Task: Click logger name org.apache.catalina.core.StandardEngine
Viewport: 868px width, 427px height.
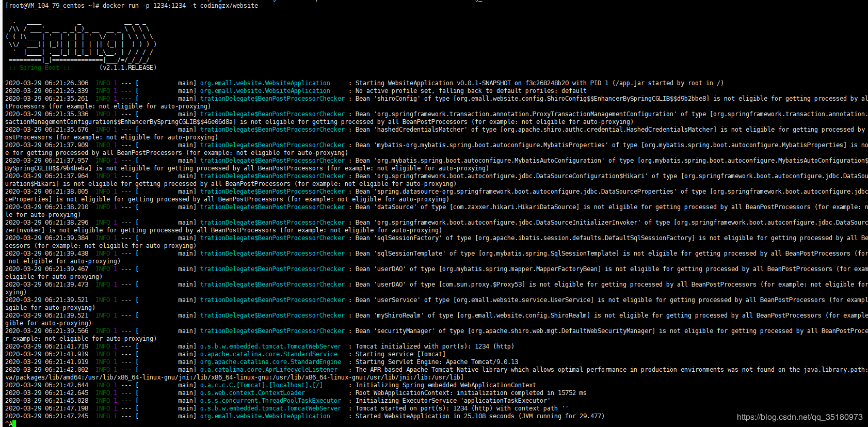Action: 270,362
